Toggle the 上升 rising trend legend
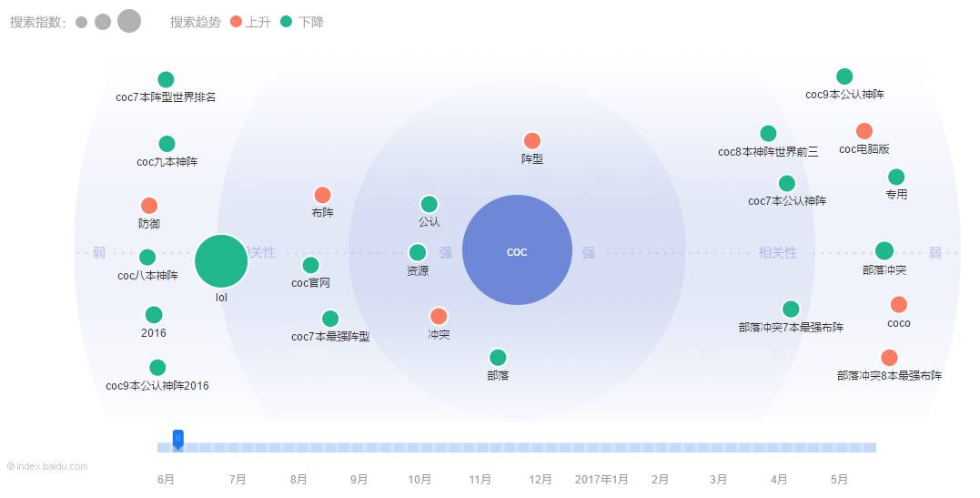The height and width of the screenshot is (498, 980). [251, 22]
